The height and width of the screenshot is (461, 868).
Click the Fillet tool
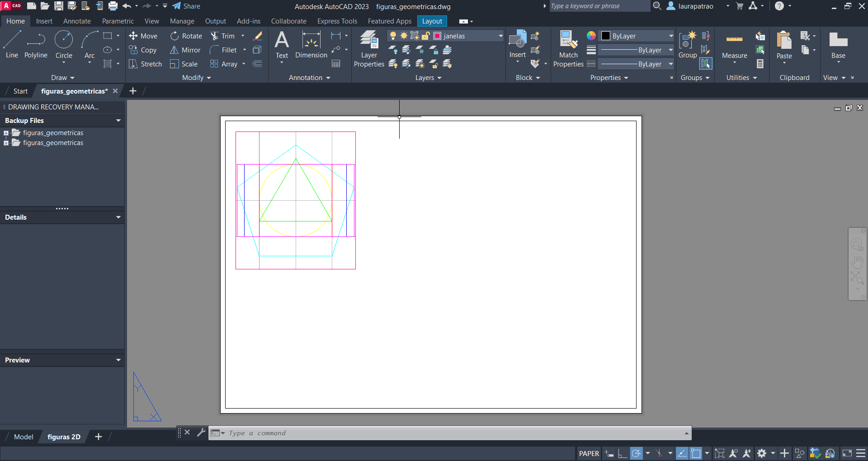(x=224, y=50)
